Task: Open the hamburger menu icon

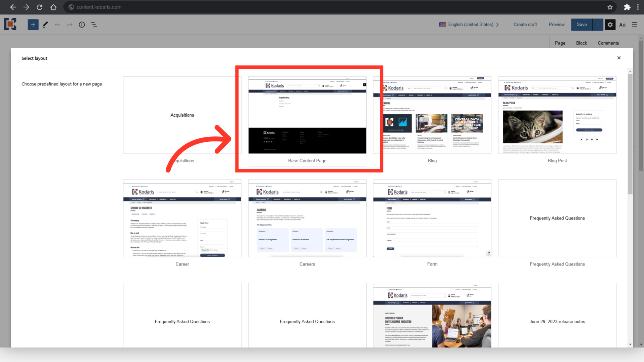Action: (634, 25)
